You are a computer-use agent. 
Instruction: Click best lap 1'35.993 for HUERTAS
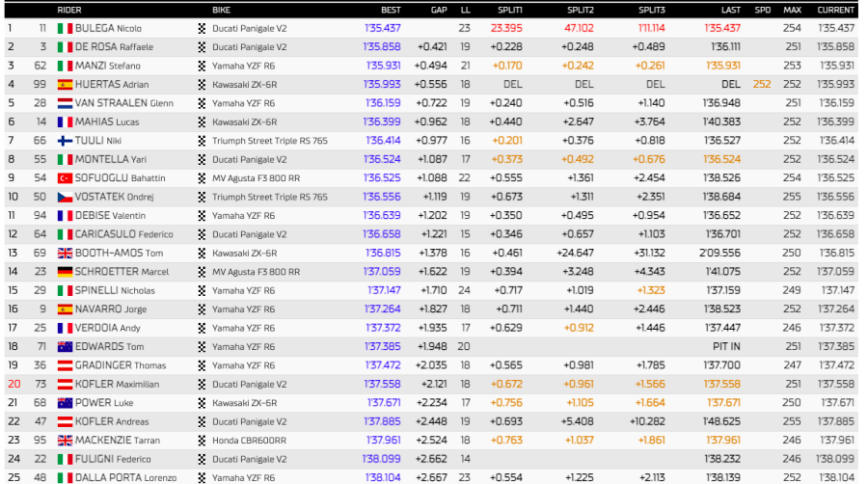(x=382, y=85)
